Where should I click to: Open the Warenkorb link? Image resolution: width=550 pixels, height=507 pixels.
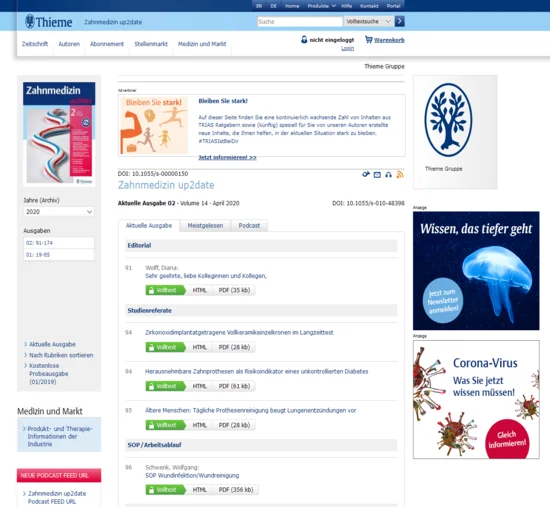coord(389,40)
